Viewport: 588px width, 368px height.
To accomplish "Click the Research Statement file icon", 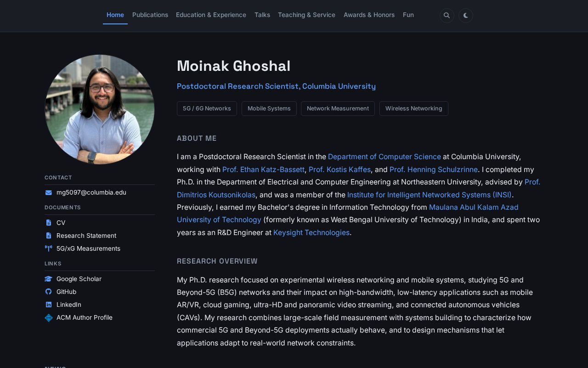I will [x=48, y=236].
